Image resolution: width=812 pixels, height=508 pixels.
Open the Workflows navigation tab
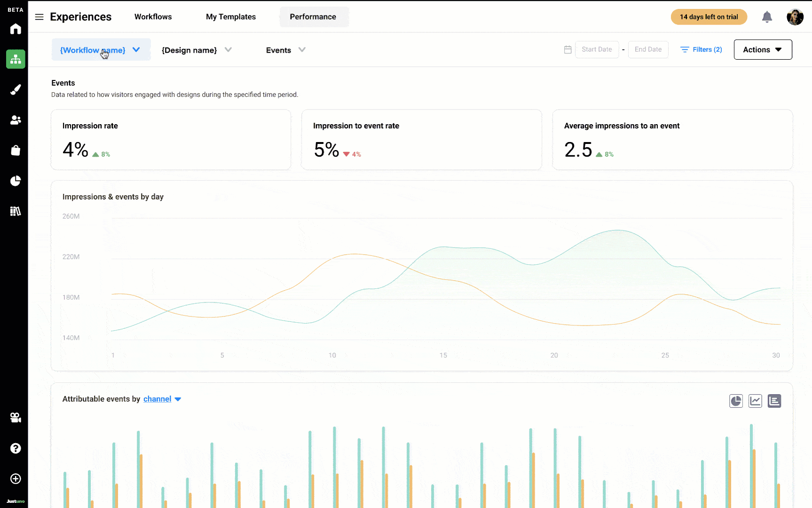coord(153,16)
